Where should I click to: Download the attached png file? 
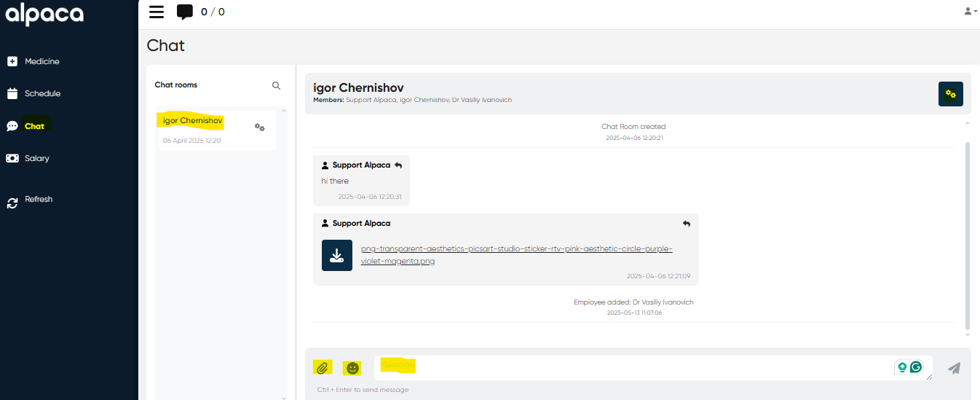tap(337, 255)
